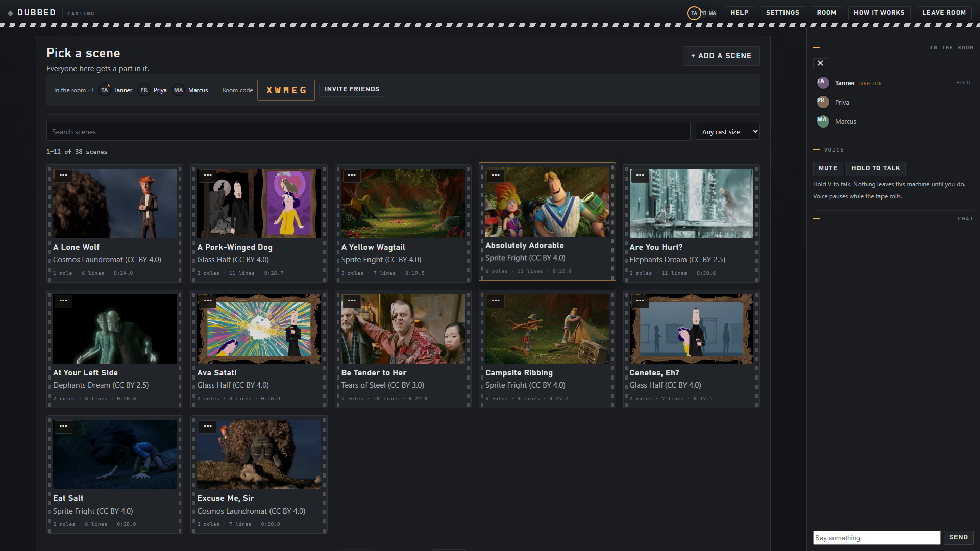This screenshot has width=980, height=551.
Task: Open the dash badge on A Lone Wolf card
Action: [63, 176]
